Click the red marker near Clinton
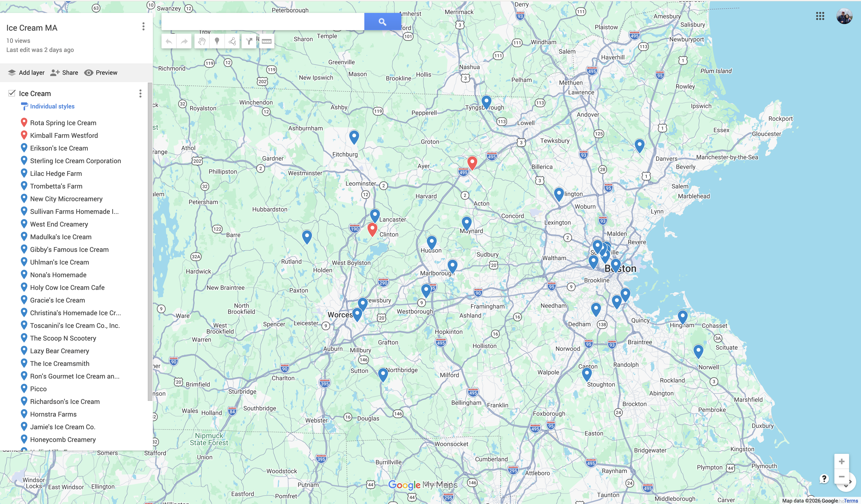The width and height of the screenshot is (861, 504). click(x=372, y=229)
